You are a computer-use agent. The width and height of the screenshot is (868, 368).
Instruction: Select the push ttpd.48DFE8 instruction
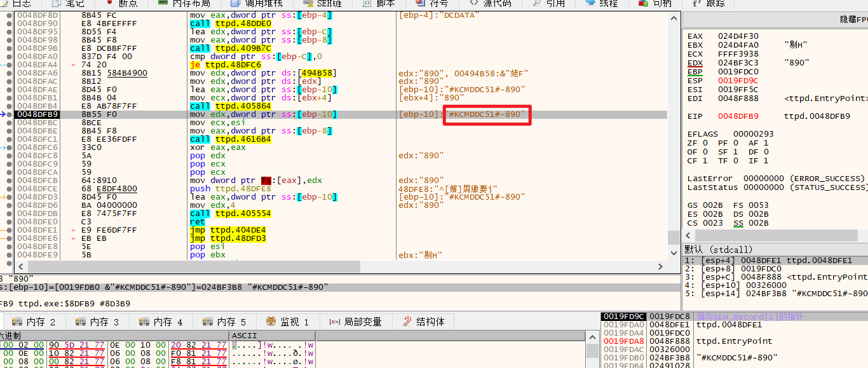[x=230, y=189]
